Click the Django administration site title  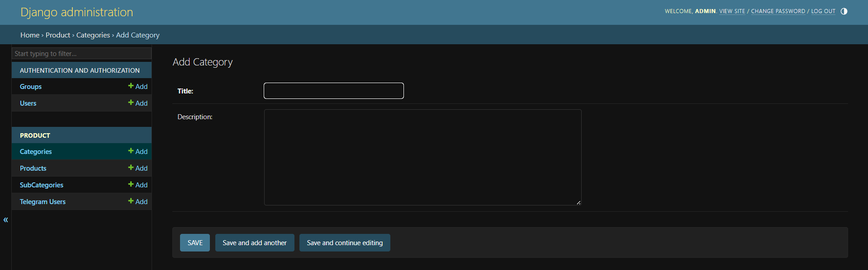(77, 12)
